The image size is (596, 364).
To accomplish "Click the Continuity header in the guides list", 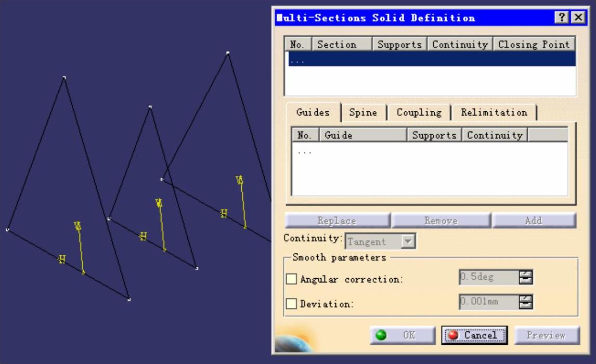I will 495,135.
